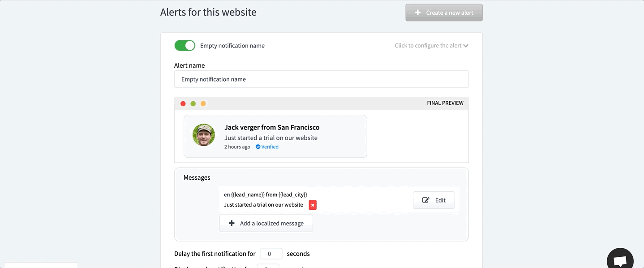Focus the Alert name text field

point(321,79)
